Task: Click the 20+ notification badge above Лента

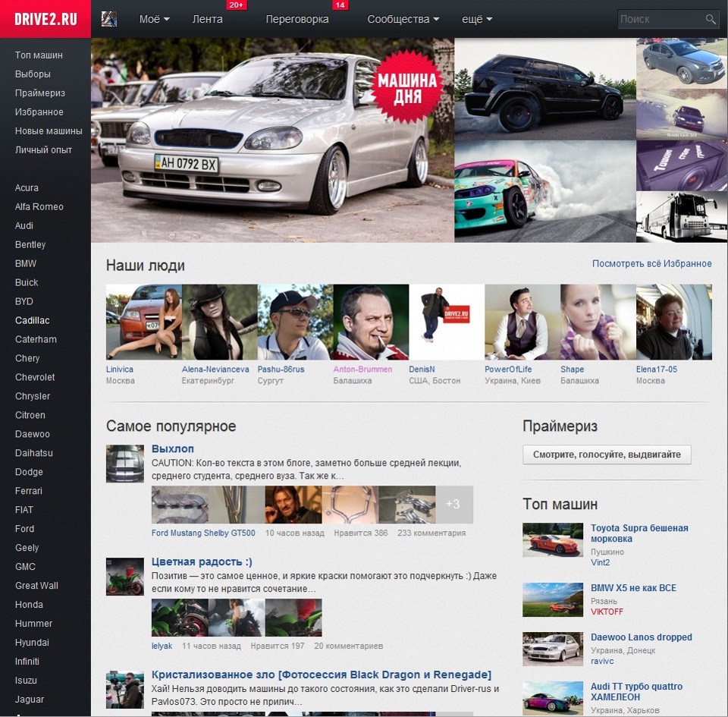Action: (237, 5)
